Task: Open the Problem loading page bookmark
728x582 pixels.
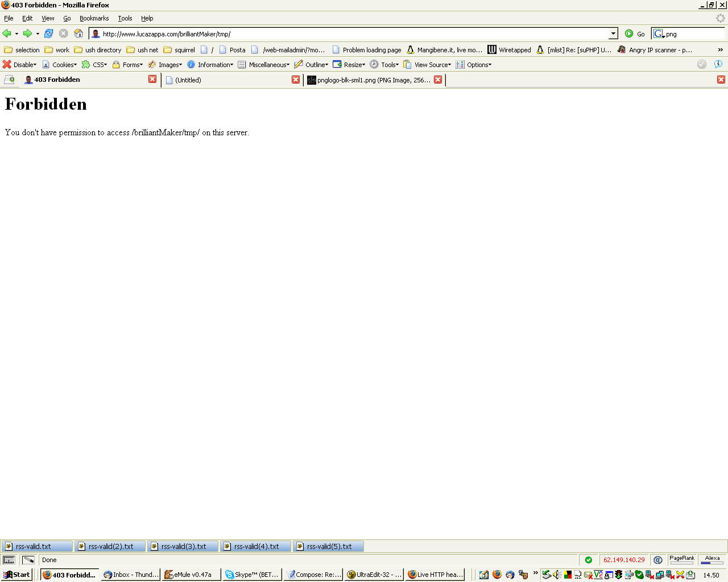Action: coord(367,50)
